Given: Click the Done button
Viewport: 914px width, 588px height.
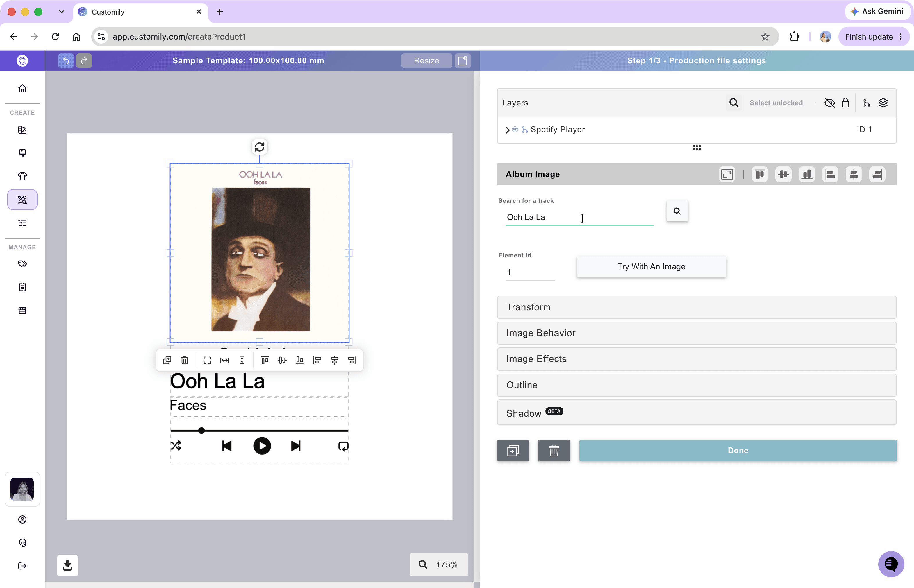Looking at the screenshot, I should [738, 451].
